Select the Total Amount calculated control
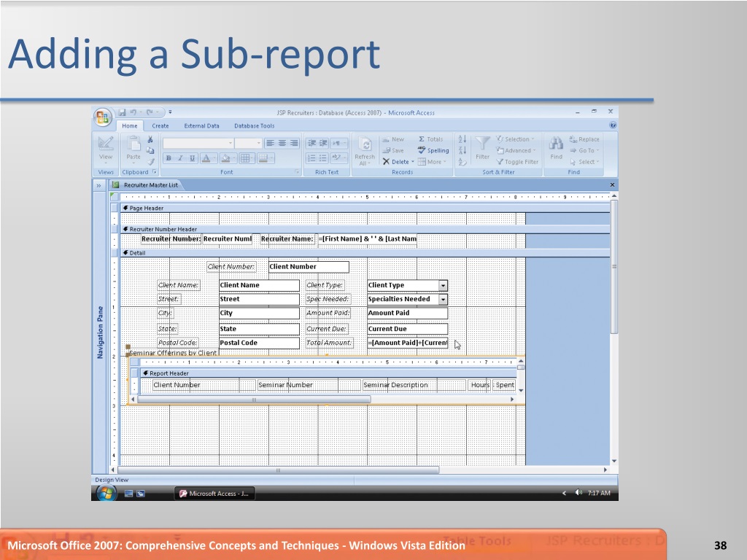 coord(407,343)
